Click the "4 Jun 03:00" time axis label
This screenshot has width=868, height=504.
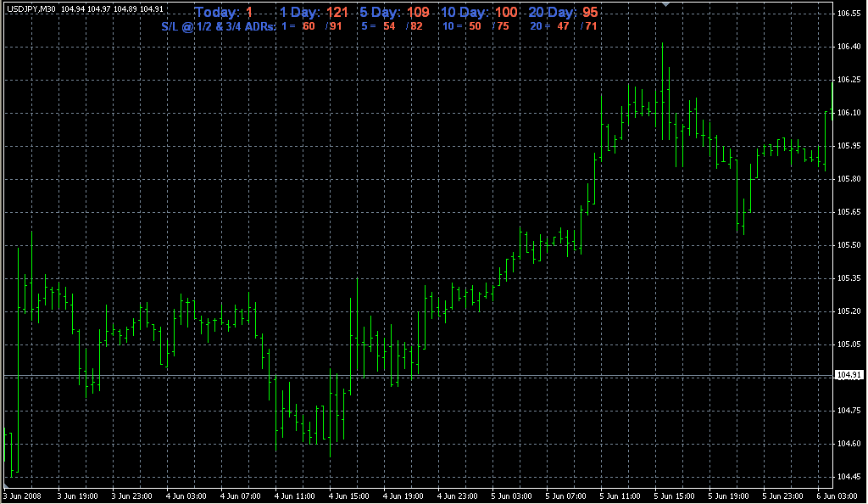coord(186,496)
